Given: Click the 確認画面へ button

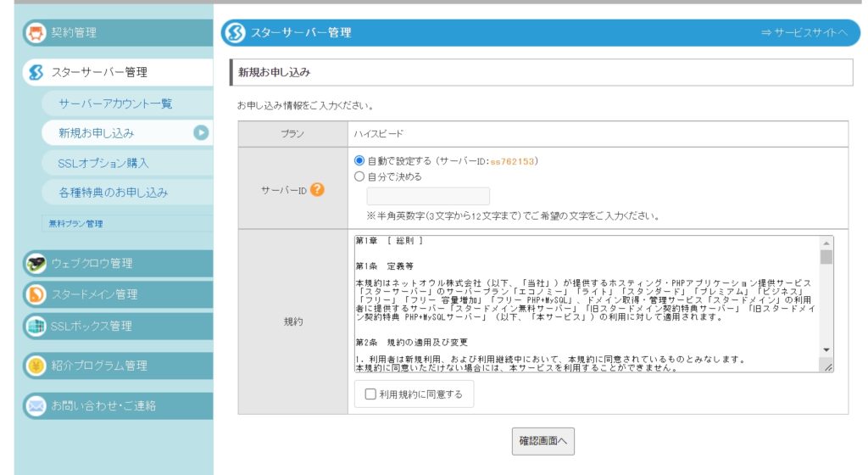Looking at the screenshot, I should pyautogui.click(x=542, y=441).
